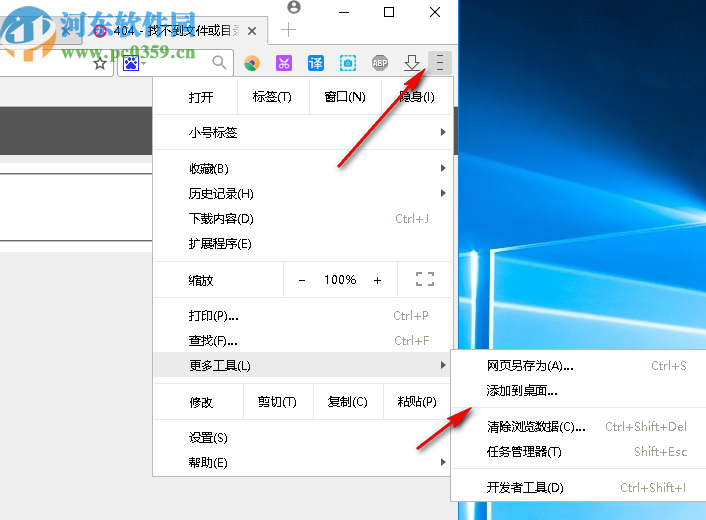Select 隐身(I) incognito option
This screenshot has width=706, height=520.
tap(417, 97)
